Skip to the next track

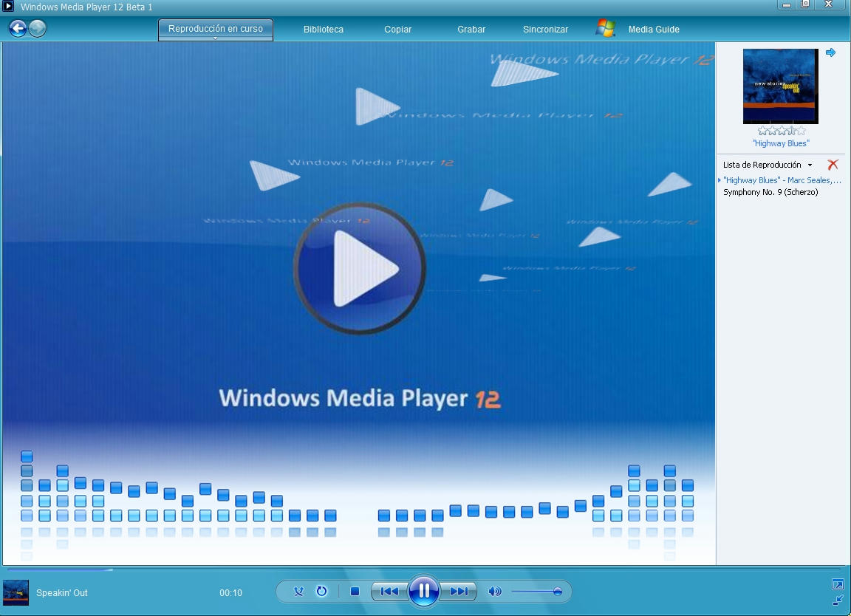pos(460,591)
